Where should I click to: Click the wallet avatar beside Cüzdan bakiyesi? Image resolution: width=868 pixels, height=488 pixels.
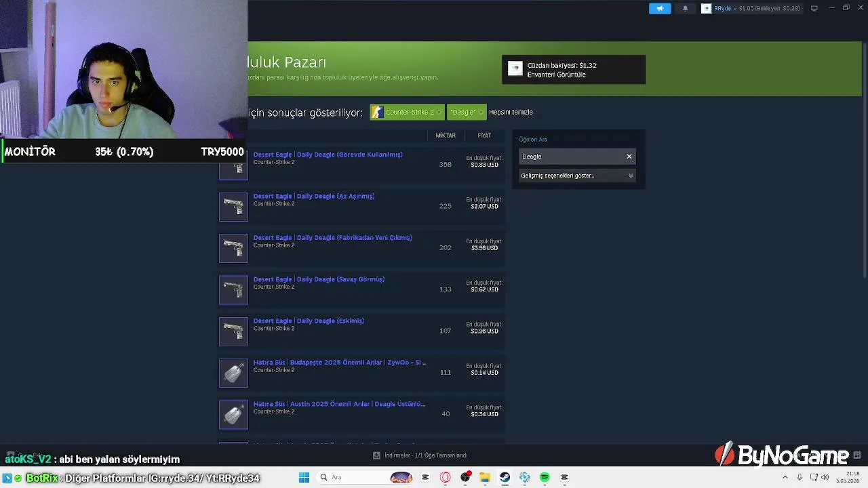click(515, 69)
